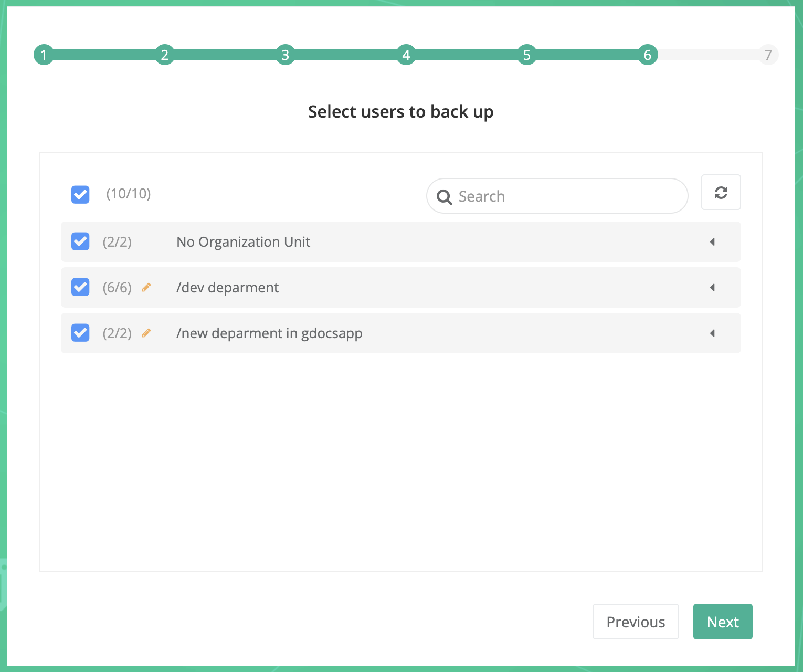Click the step 1 circle in the wizard
Viewport: 803px width, 672px height.
pos(44,55)
